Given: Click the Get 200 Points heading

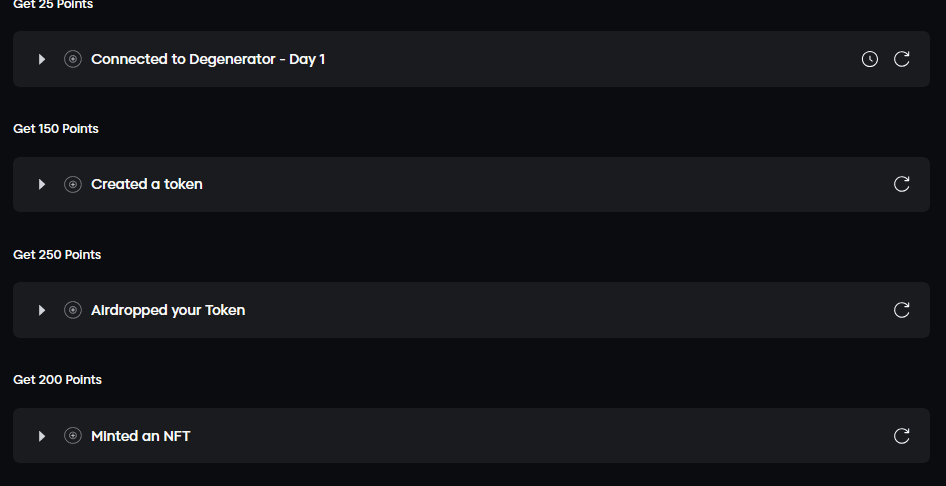Looking at the screenshot, I should point(57,380).
